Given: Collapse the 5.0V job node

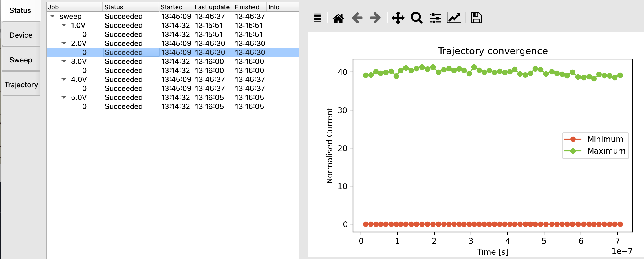Looking at the screenshot, I should pyautogui.click(x=64, y=97).
